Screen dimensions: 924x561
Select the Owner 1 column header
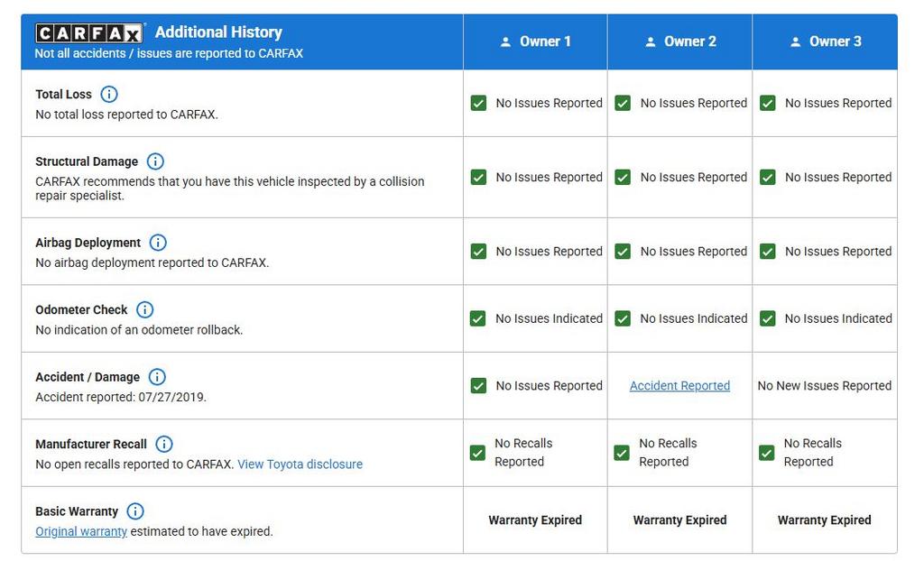(535, 41)
